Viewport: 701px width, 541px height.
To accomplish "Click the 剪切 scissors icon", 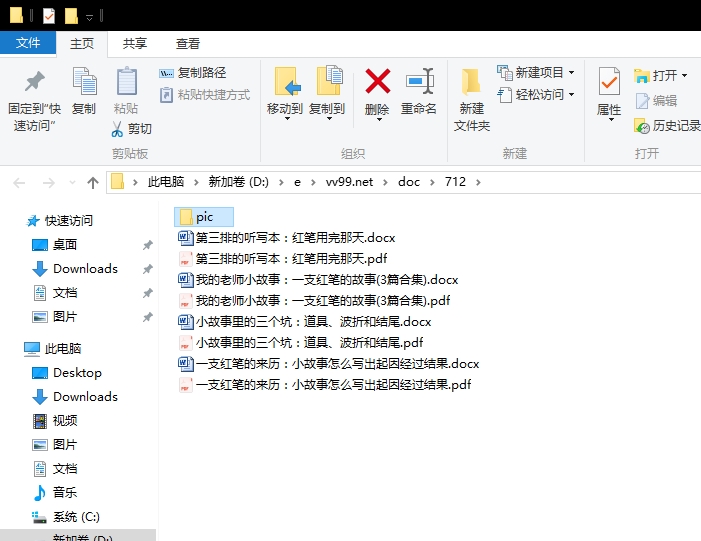I will [117, 129].
